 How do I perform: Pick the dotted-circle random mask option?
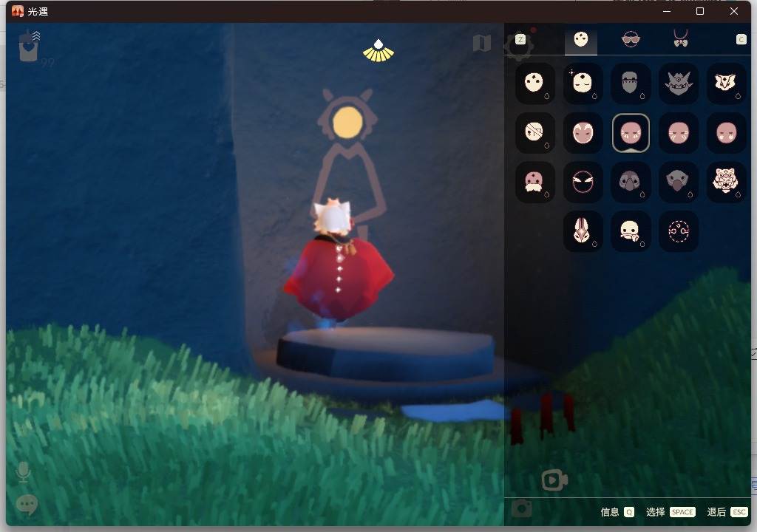679,231
